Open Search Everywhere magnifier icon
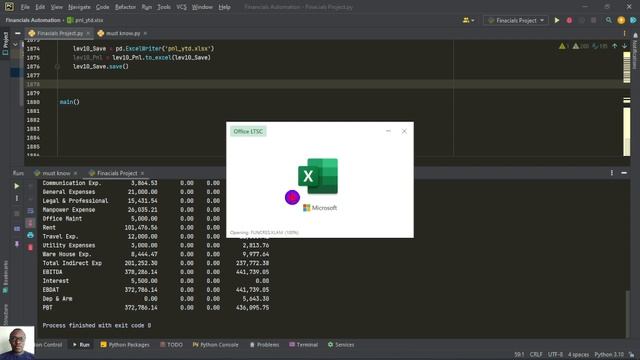The image size is (640, 360). point(609,20)
